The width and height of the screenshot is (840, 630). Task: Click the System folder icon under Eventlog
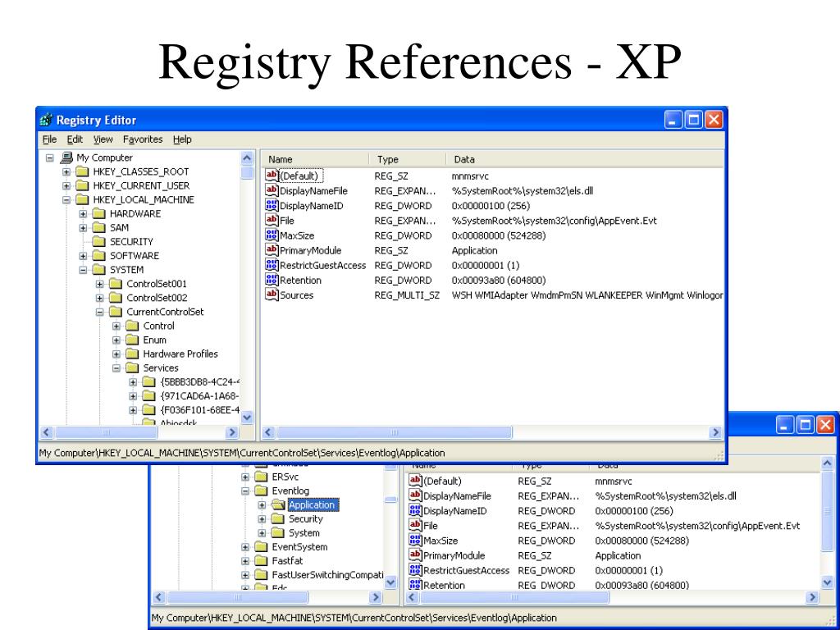click(x=277, y=533)
